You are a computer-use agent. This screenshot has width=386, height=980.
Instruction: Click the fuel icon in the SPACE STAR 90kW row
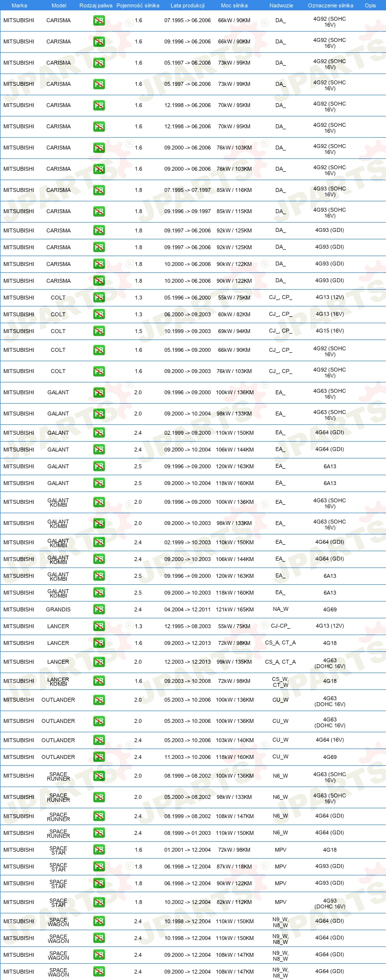pos(99,883)
